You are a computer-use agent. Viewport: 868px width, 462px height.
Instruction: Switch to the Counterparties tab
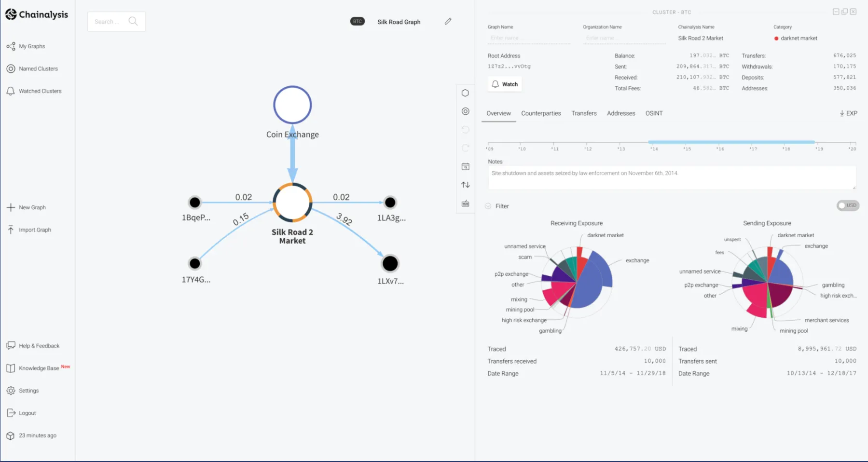pyautogui.click(x=541, y=113)
